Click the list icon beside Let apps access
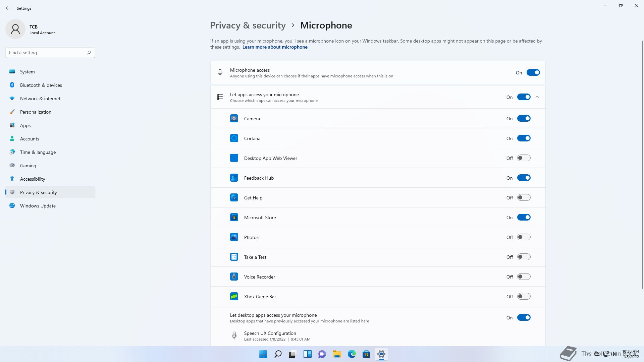This screenshot has width=644, height=362. tap(220, 97)
